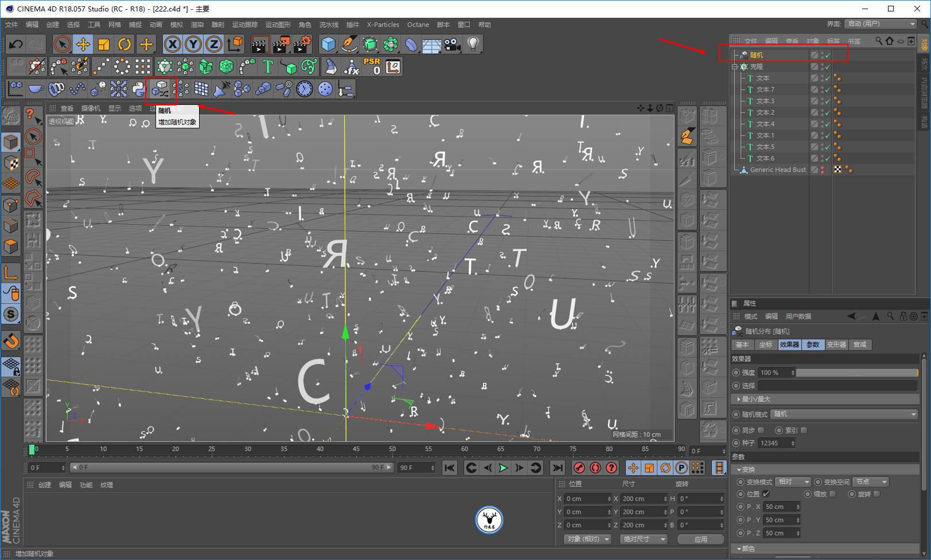Image resolution: width=931 pixels, height=560 pixels.
Task: Open the Octane menu
Action: click(418, 25)
